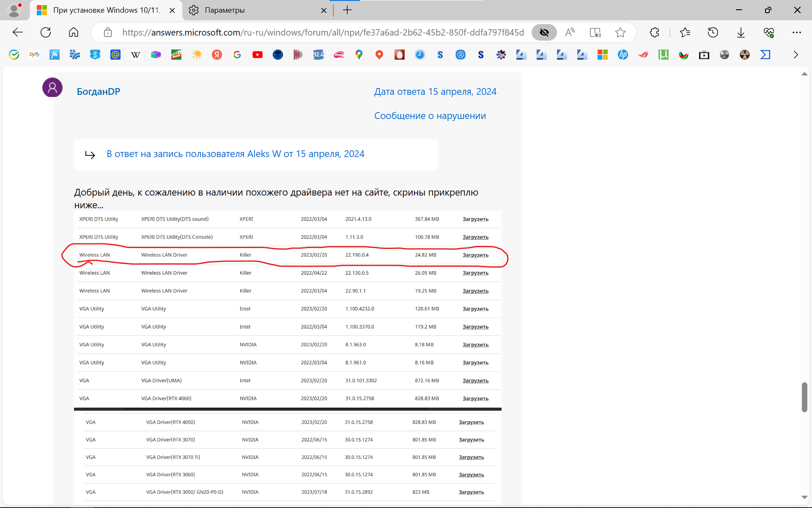Open the Extensions puzzle icon

coord(654,33)
